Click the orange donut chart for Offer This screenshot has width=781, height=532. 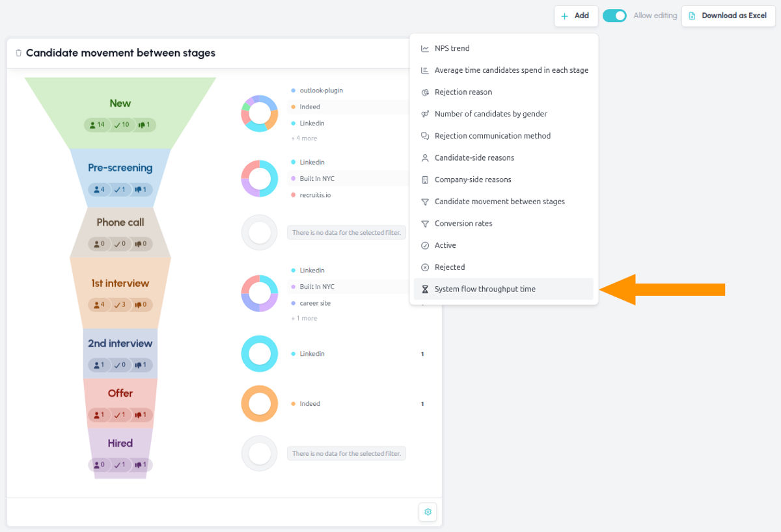(260, 404)
